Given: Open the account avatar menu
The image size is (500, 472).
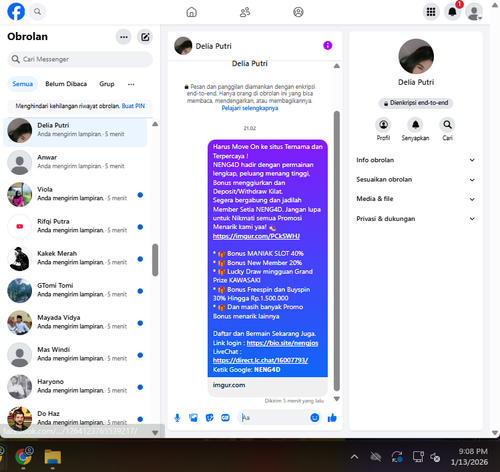Looking at the screenshot, I should (x=474, y=12).
